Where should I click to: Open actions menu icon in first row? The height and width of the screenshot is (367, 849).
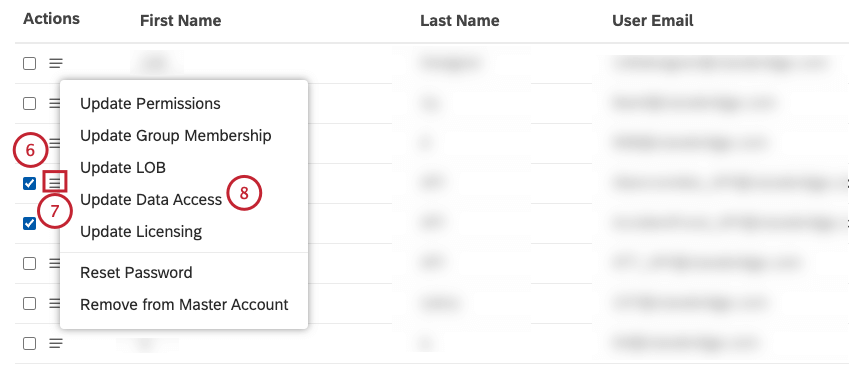coord(55,63)
